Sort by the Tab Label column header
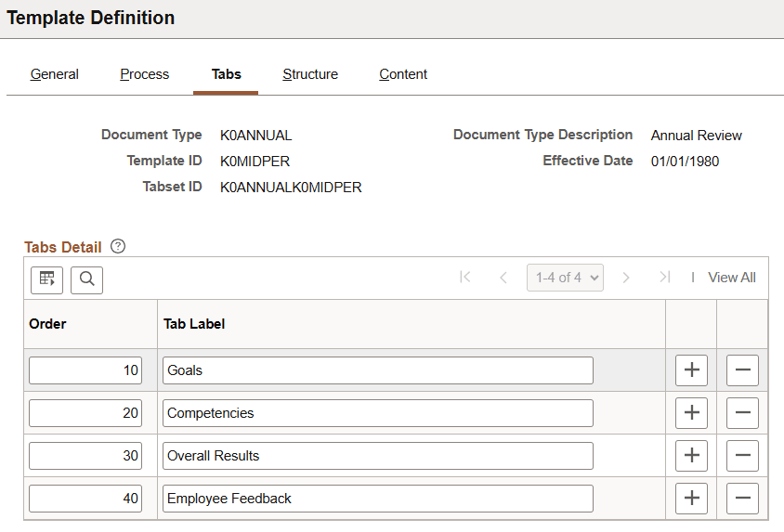The width and height of the screenshot is (784, 532). (194, 324)
